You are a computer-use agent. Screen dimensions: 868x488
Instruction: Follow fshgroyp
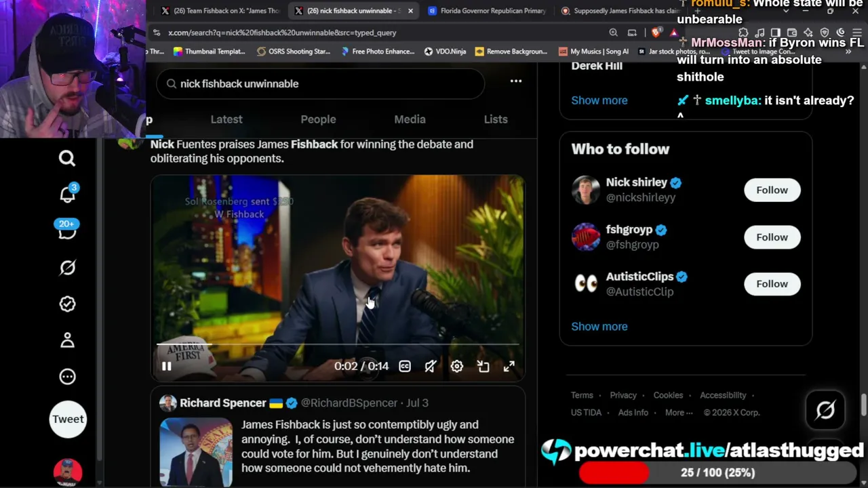pyautogui.click(x=772, y=237)
